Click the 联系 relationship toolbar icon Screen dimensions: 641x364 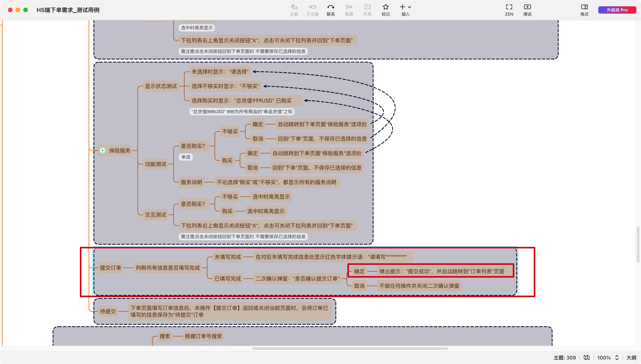tap(330, 7)
